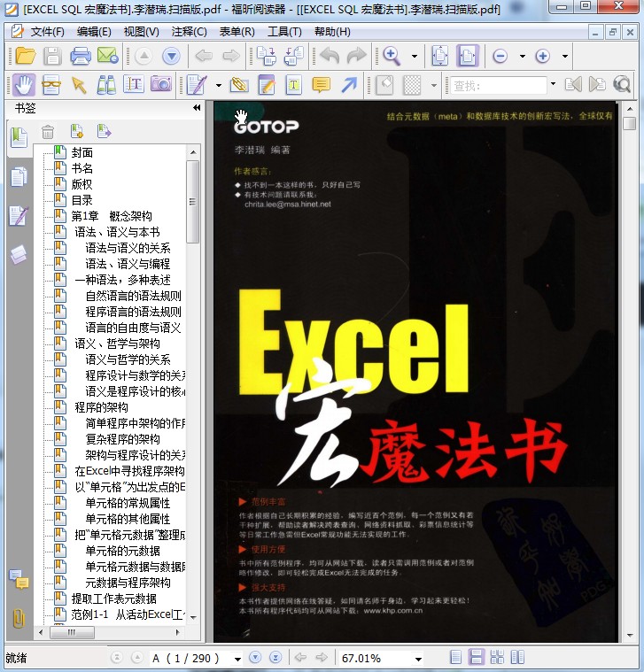This screenshot has height=672, width=644.
Task: Open the pages panel in sidebar
Action: tap(19, 177)
